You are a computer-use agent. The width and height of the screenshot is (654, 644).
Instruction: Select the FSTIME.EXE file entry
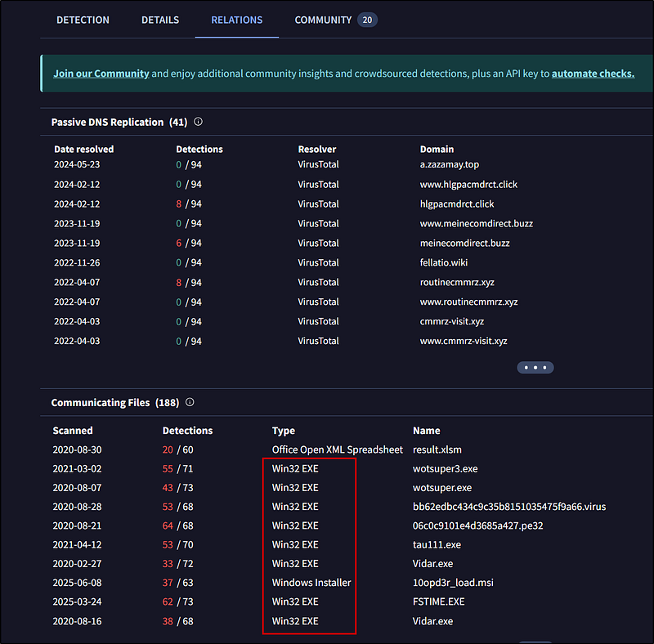coord(438,602)
